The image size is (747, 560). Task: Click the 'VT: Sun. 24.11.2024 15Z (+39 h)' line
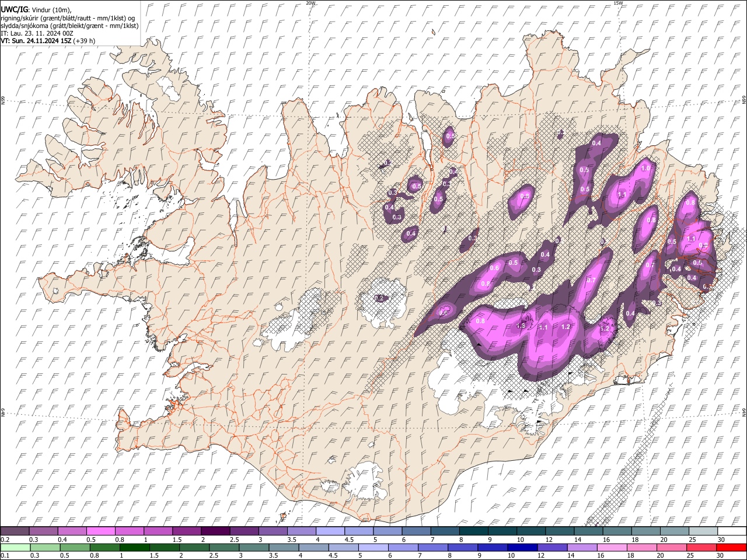pyautogui.click(x=48, y=41)
